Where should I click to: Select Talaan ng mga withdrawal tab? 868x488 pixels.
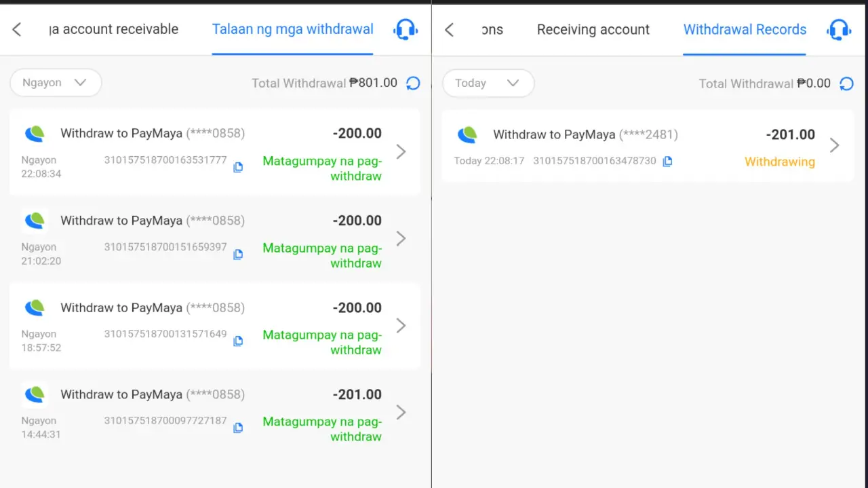point(292,29)
